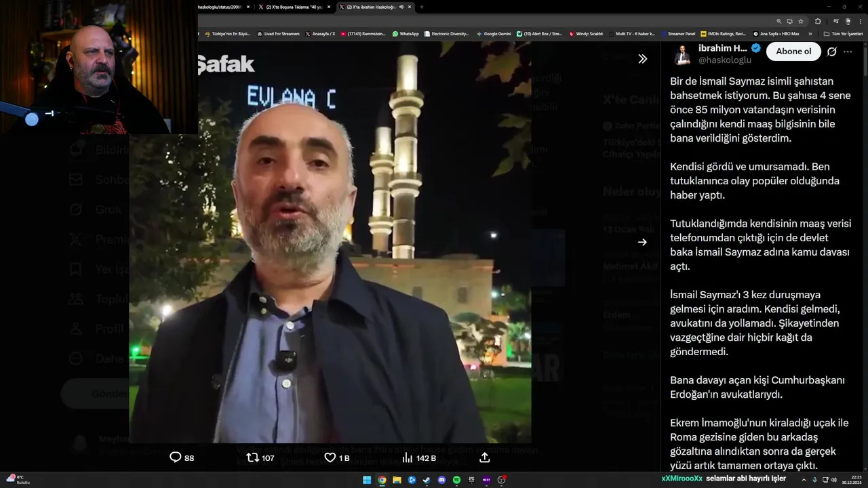The image size is (868, 488).
Task: Open (19) Alert Box / Stre... bookmark
Action: 539,33
